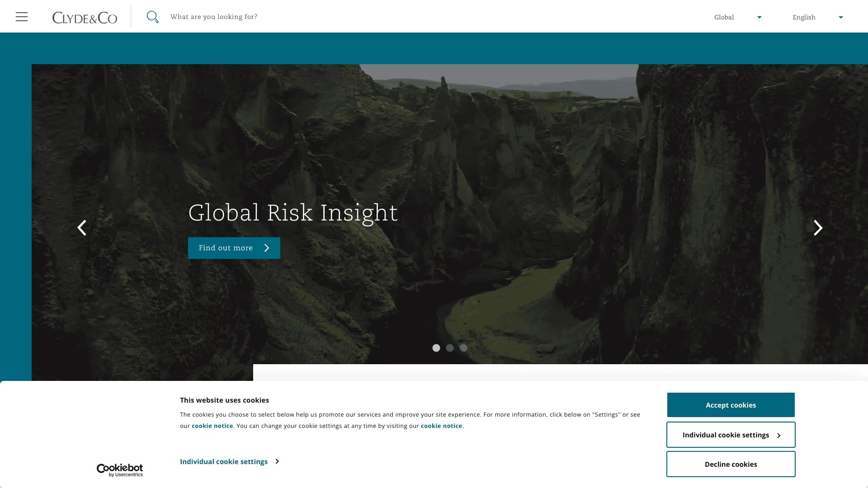The image size is (868, 488).
Task: Select Global in the top navigation
Action: (x=724, y=17)
